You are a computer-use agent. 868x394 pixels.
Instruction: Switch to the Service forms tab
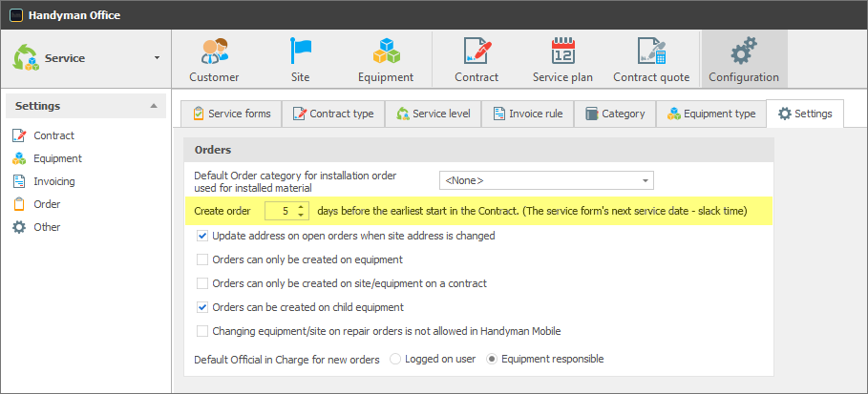coord(231,114)
